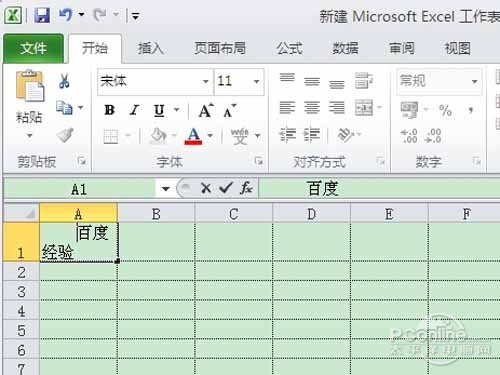This screenshot has height=375, width=500.
Task: Activate the Format Painter brush
Action: coord(65,135)
